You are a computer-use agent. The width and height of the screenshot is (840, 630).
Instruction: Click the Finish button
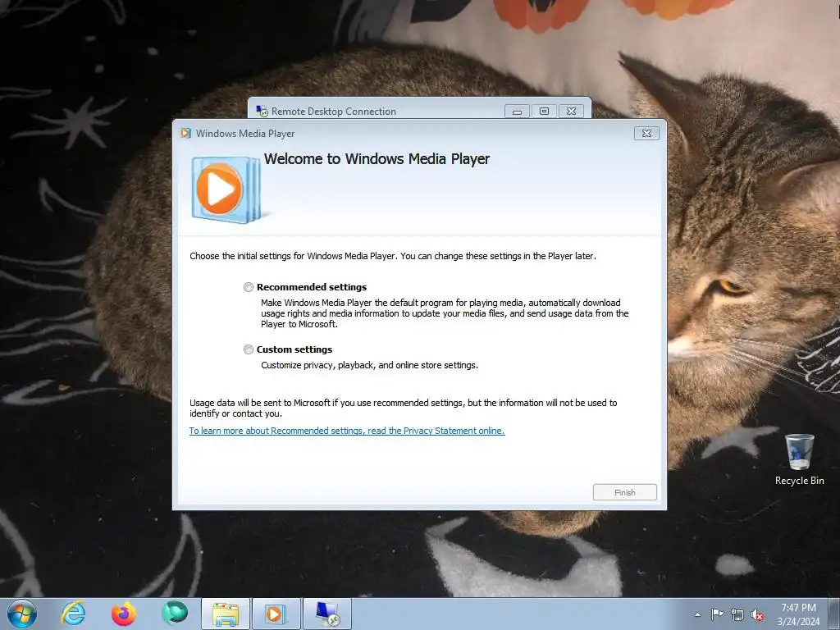624,492
